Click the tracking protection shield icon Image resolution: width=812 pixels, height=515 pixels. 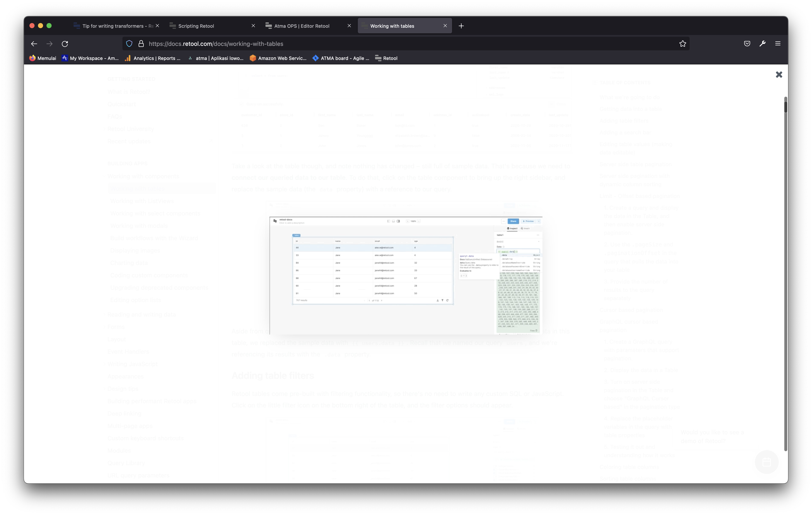click(129, 44)
